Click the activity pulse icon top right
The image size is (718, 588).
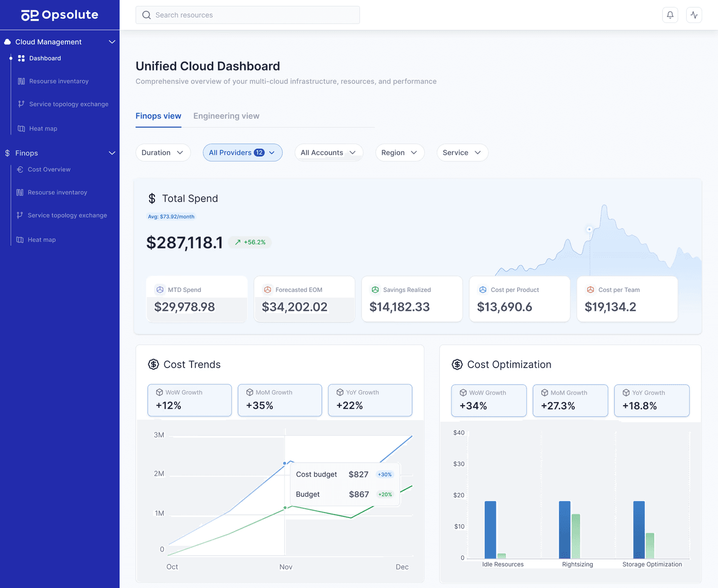pyautogui.click(x=694, y=15)
